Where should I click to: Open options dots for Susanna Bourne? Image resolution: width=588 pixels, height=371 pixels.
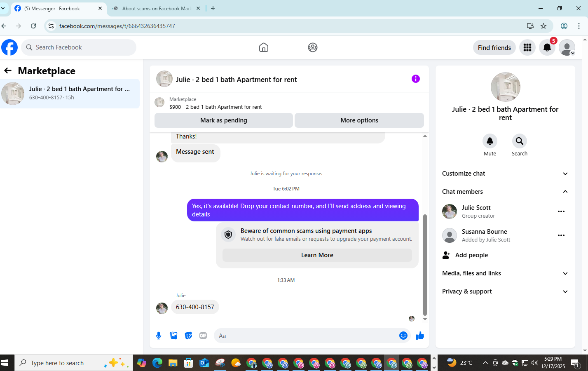(x=561, y=235)
